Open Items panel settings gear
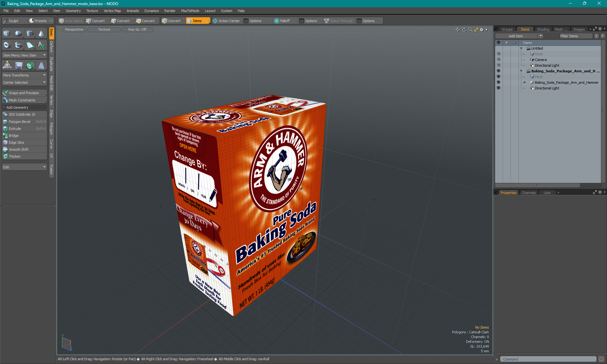 tap(600, 29)
